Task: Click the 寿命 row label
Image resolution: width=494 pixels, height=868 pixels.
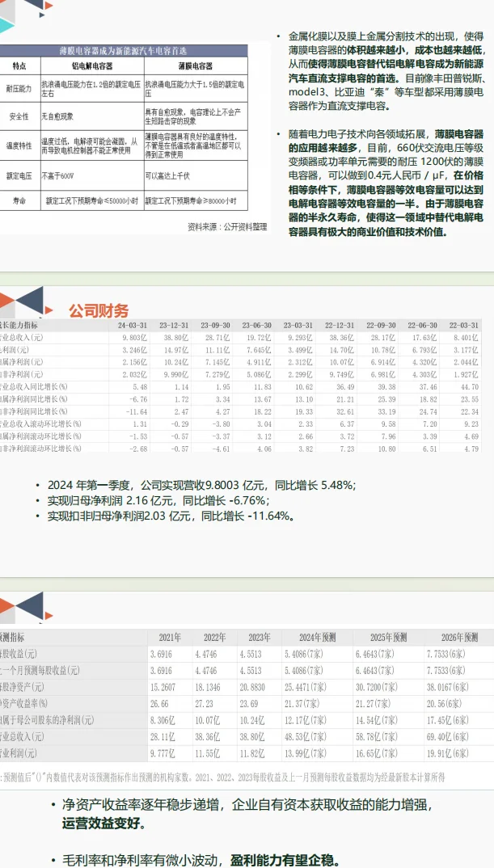Action: 19,200
